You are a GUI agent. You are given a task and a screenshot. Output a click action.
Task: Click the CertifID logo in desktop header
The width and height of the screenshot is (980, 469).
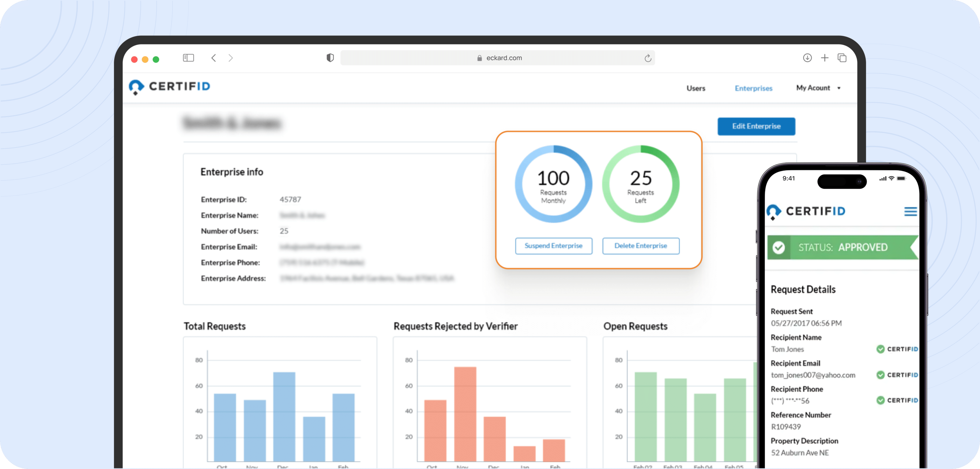[169, 87]
